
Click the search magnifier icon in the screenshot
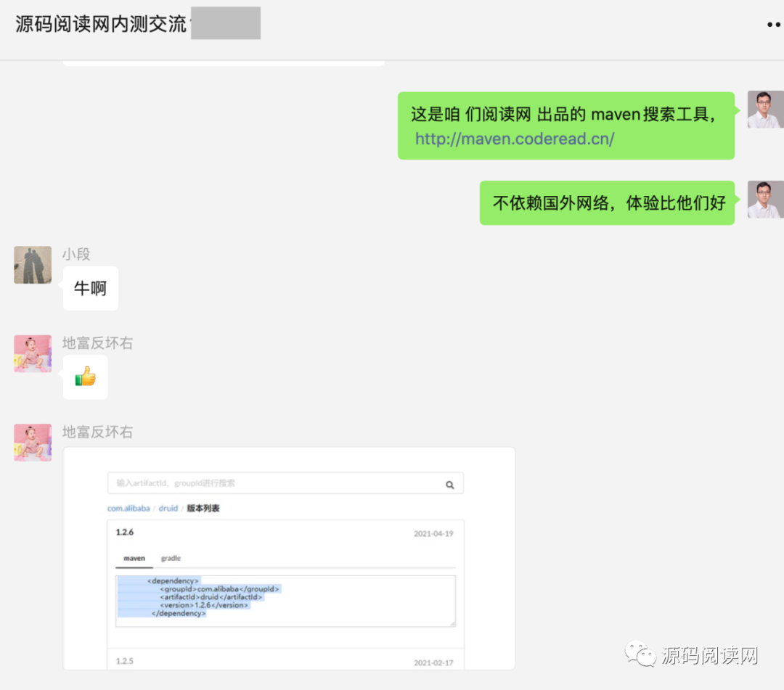pyautogui.click(x=449, y=483)
